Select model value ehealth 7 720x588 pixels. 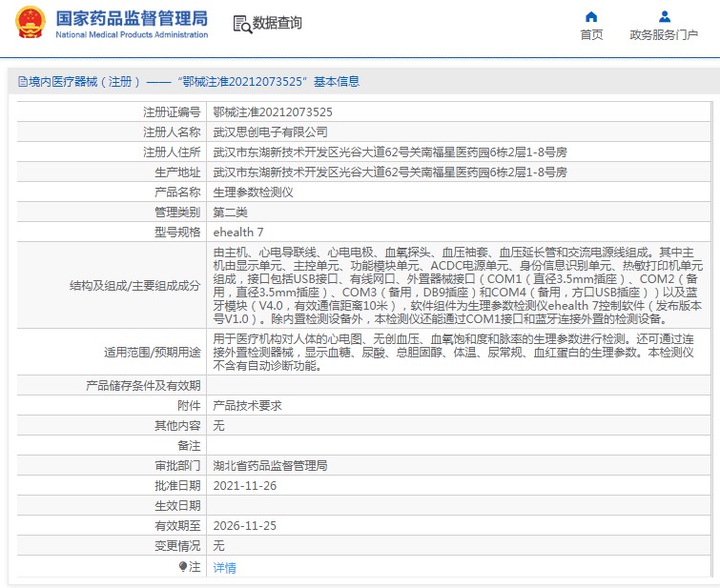pyautogui.click(x=238, y=233)
